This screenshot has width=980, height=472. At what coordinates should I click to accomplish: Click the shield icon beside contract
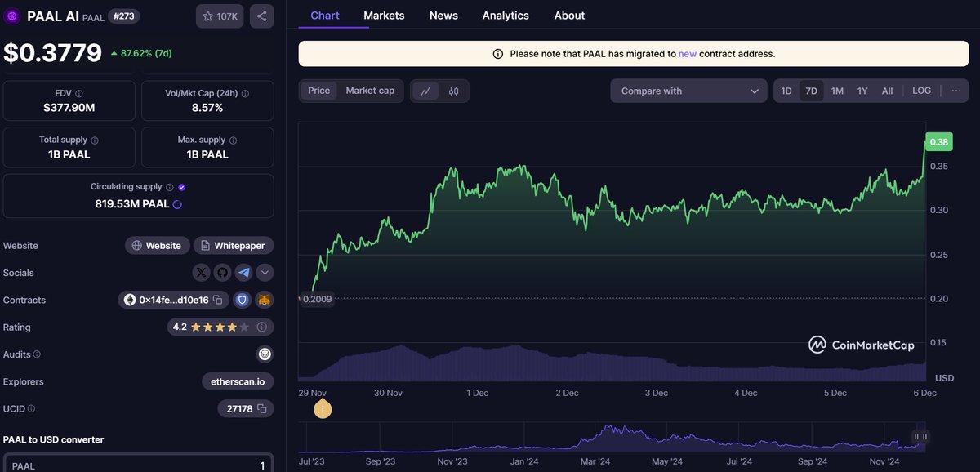click(x=242, y=301)
